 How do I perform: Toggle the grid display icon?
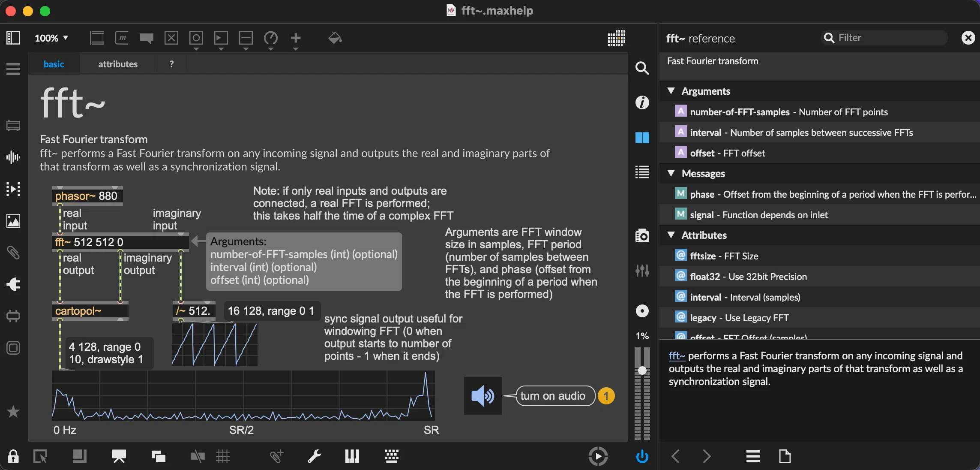(x=223, y=456)
